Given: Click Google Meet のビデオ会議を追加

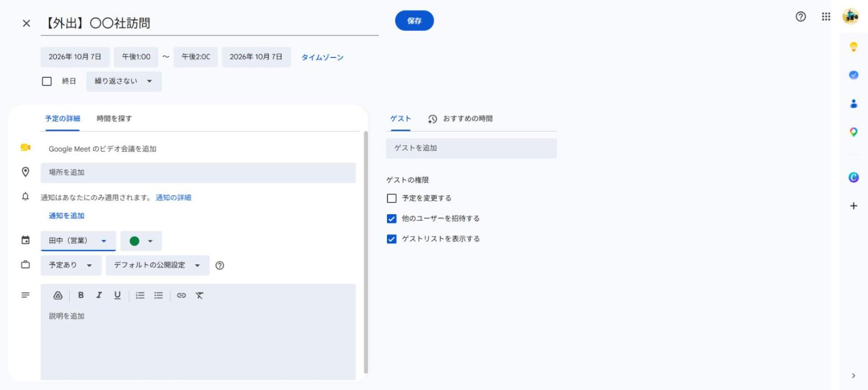Looking at the screenshot, I should [x=102, y=149].
